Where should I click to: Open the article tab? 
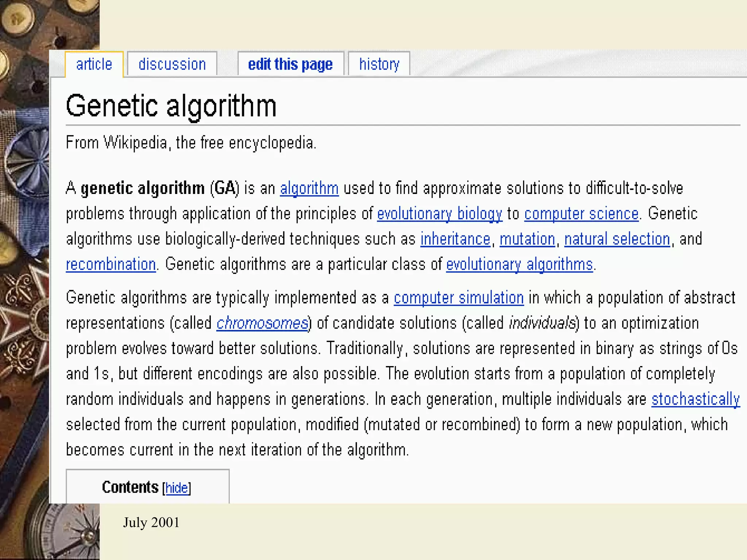tap(94, 65)
